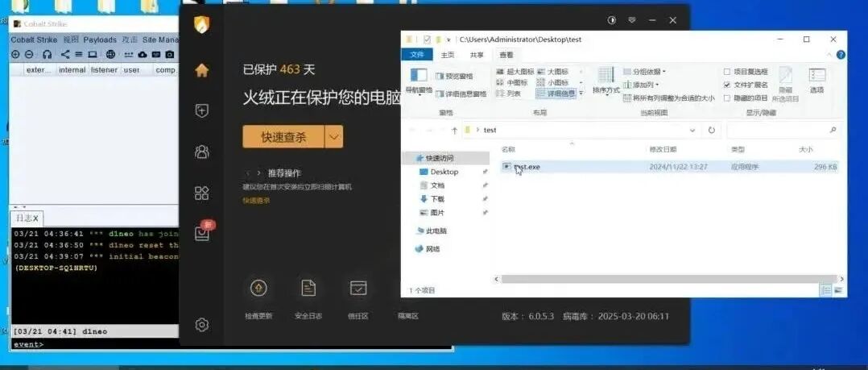
Task: Go to Huorong home icon
Action: [202, 70]
